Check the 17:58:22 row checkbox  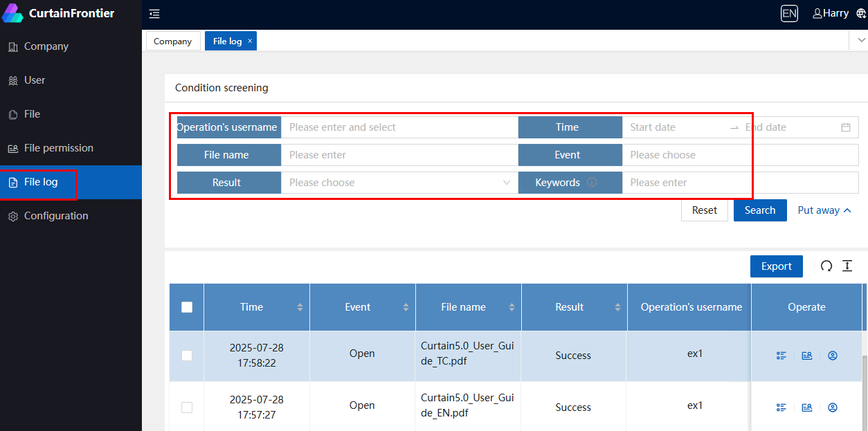(x=187, y=356)
